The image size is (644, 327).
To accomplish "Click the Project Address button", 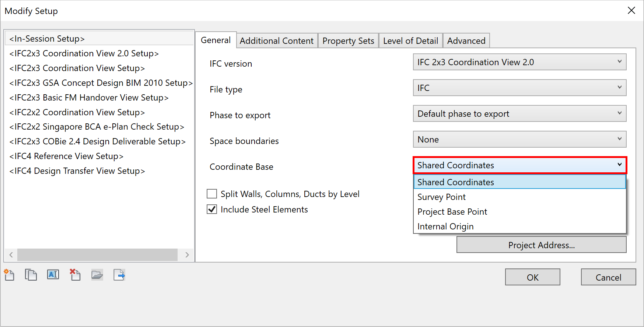I will click(541, 245).
